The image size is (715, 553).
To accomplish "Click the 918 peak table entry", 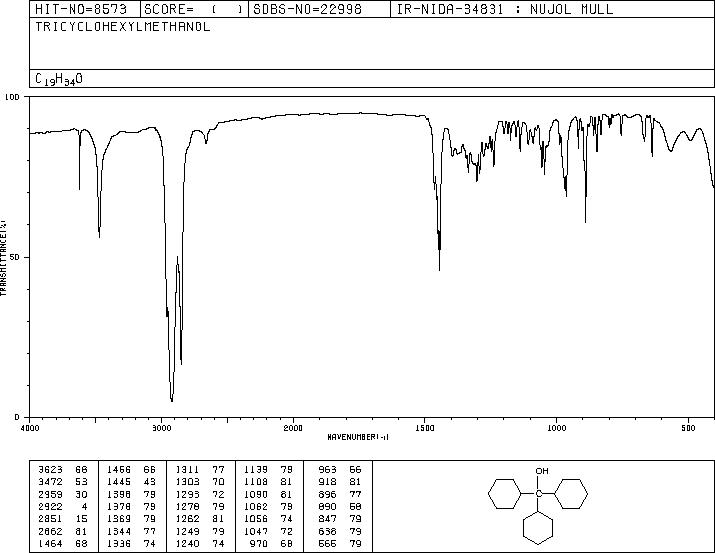I will click(x=340, y=482).
